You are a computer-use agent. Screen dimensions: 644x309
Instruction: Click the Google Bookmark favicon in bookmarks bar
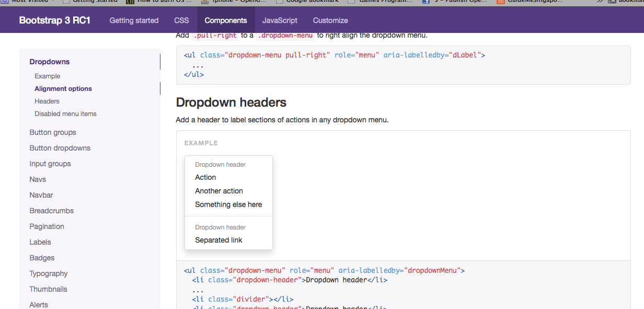280,2
